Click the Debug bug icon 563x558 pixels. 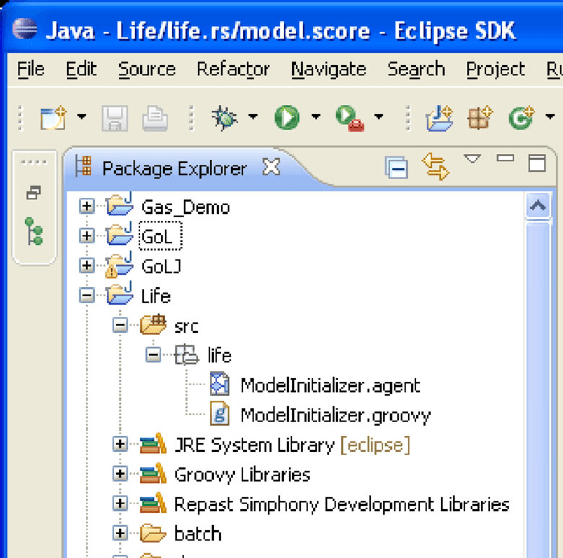(x=224, y=117)
